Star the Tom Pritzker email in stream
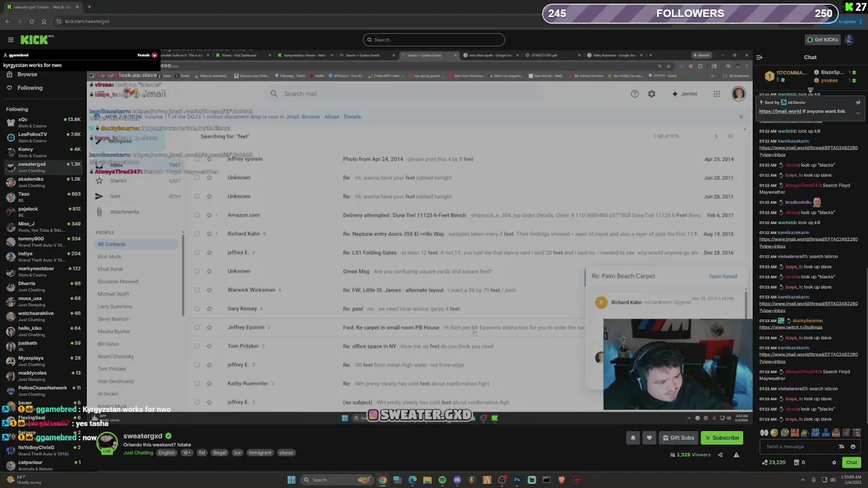The image size is (868, 488). 209,346
